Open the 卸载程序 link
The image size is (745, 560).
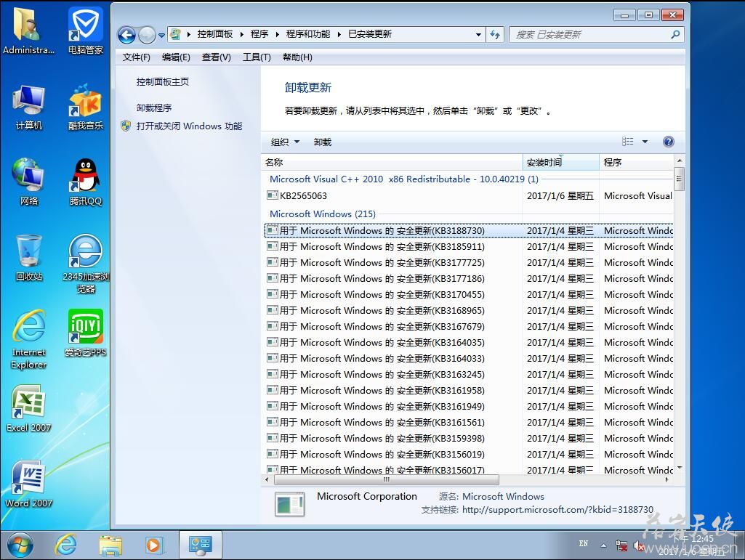click(x=154, y=107)
